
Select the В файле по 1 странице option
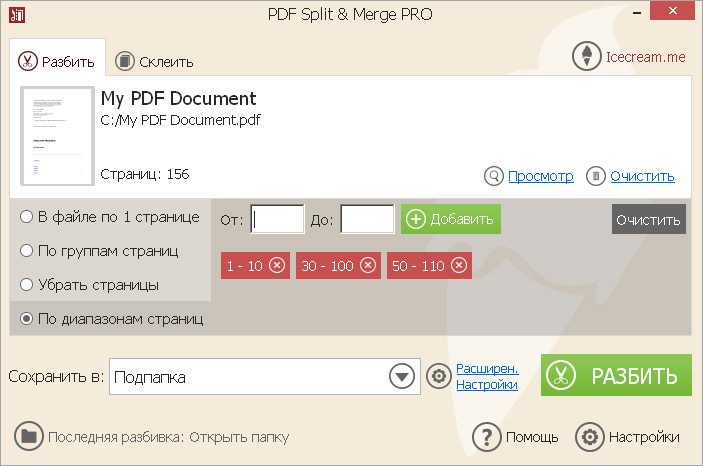pos(110,217)
